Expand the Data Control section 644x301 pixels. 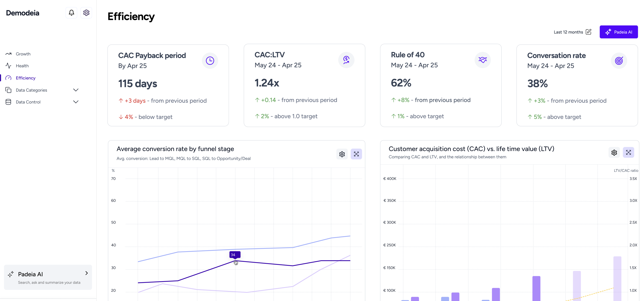click(76, 102)
